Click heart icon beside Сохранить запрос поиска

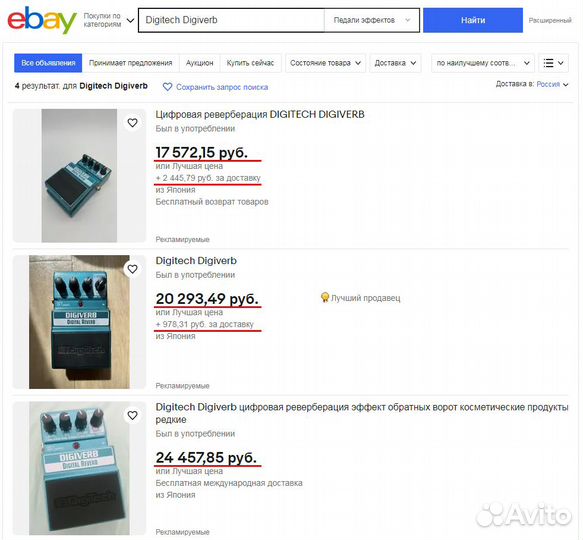pos(167,87)
